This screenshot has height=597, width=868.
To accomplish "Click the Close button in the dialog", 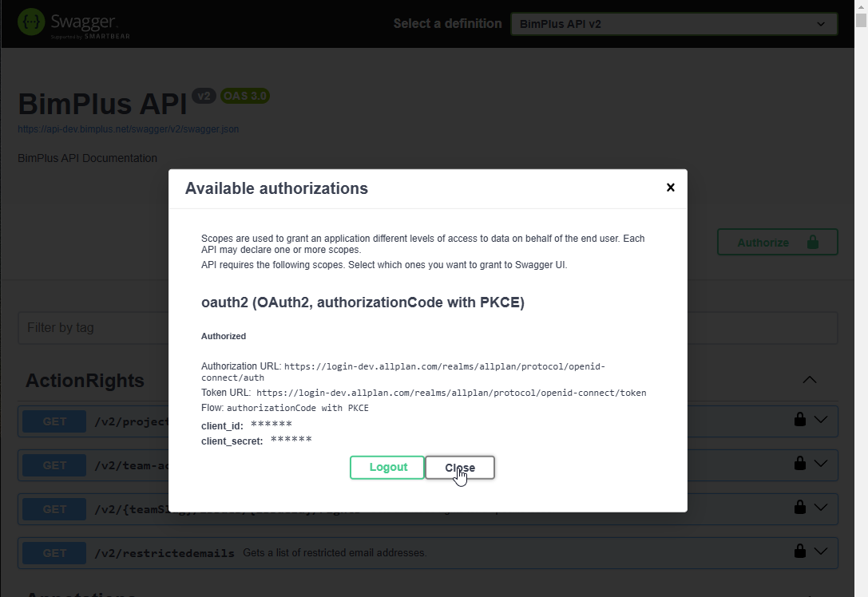I will coord(460,468).
